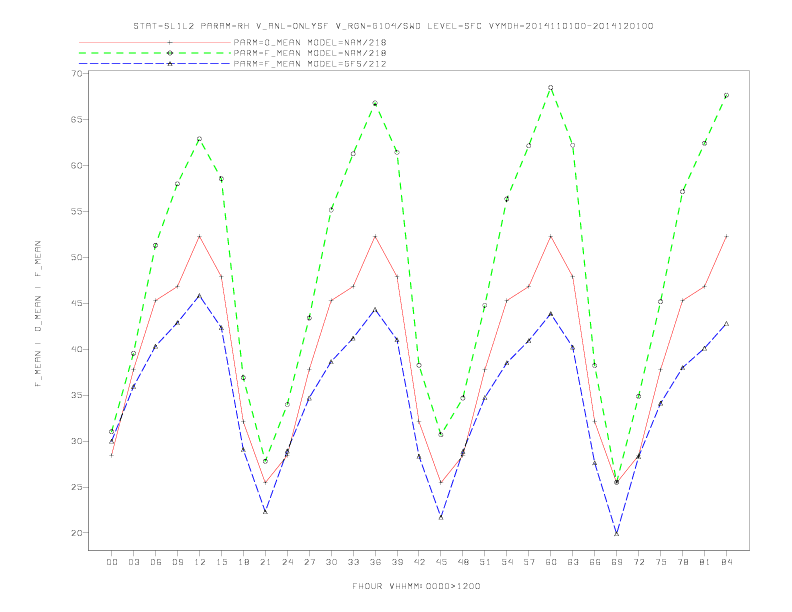Click x-axis tick label 42

(x=419, y=562)
